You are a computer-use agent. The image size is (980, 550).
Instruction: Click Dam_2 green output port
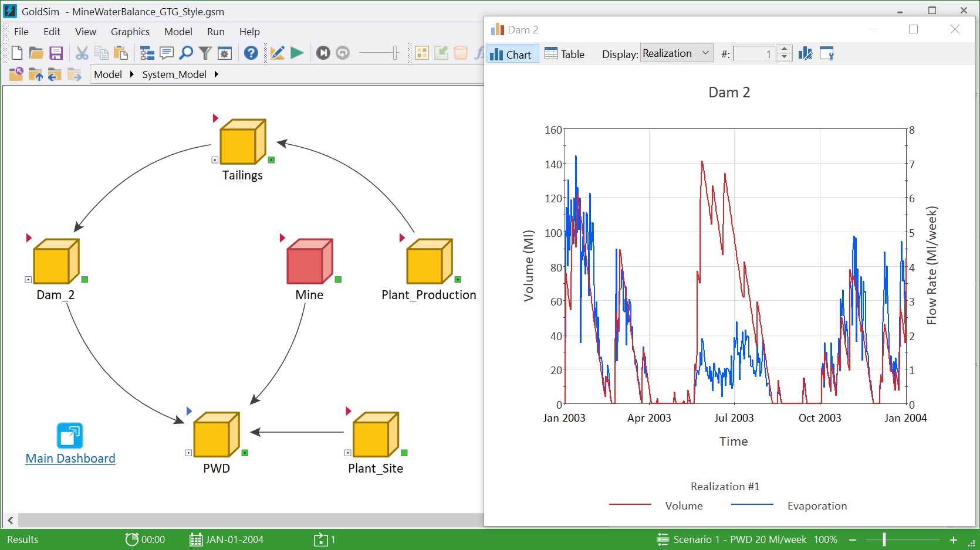[85, 279]
